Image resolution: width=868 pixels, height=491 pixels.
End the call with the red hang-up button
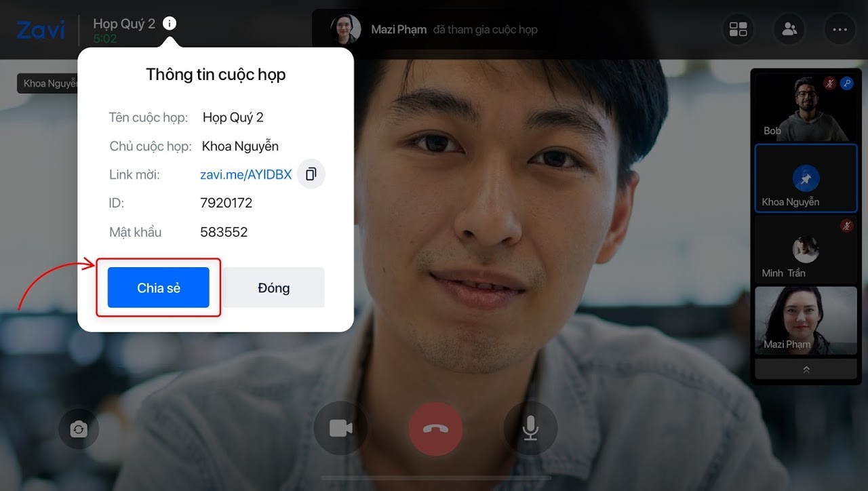(x=435, y=429)
